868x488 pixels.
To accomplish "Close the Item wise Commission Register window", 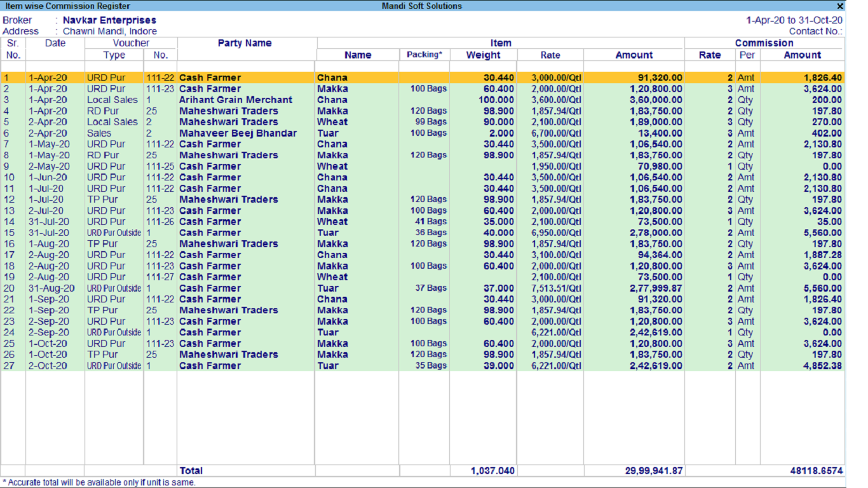I will [840, 6].
